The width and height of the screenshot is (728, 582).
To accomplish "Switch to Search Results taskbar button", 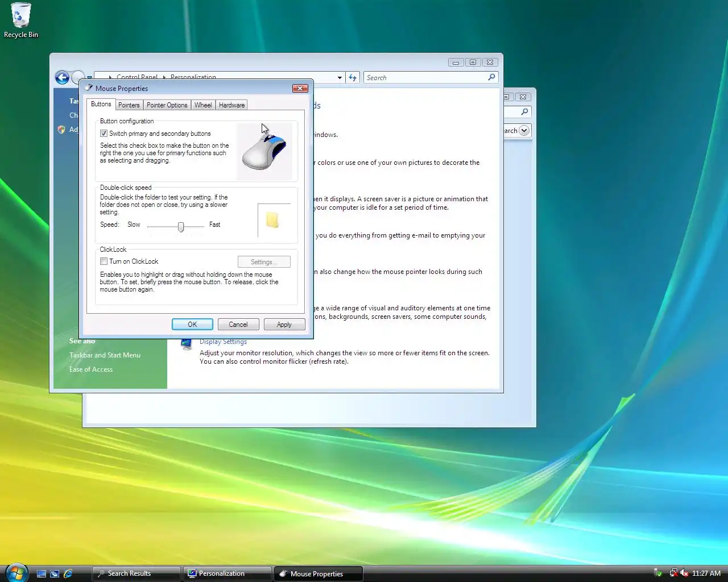I will pos(136,573).
